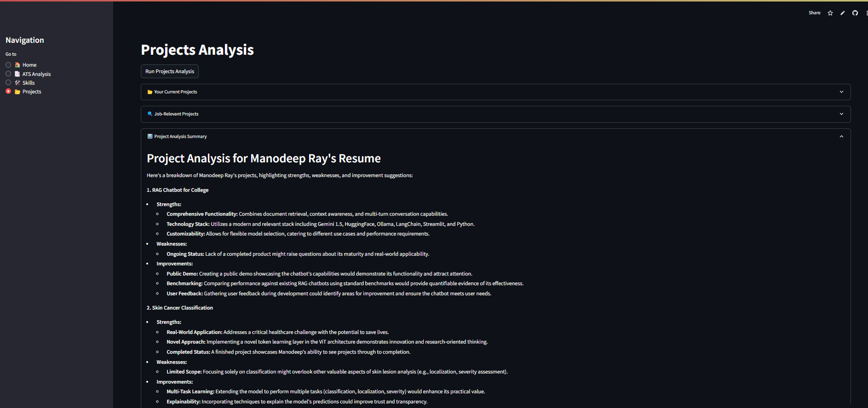This screenshot has height=408, width=868.
Task: Go to ATS Analysis page label
Action: click(x=36, y=74)
